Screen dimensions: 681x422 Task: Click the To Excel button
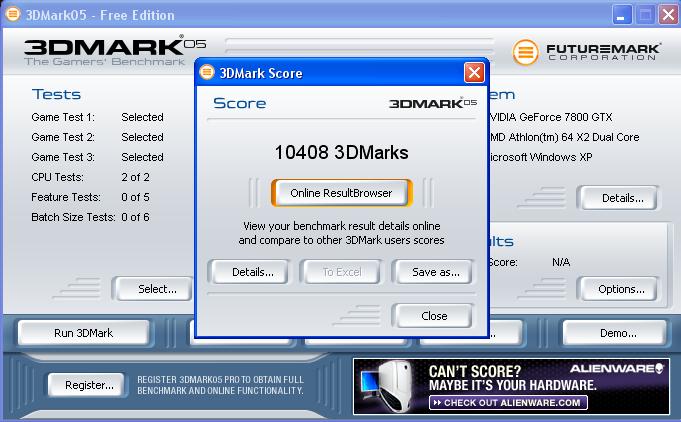pos(342,272)
